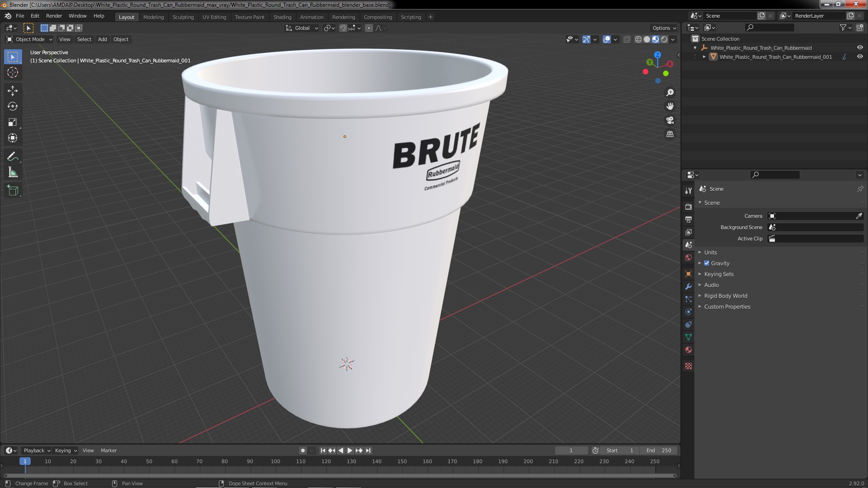Image resolution: width=868 pixels, height=488 pixels.
Task: Hide the White_Plastic_Round_Trash_Can_Rubbermaid collection
Action: (860, 47)
